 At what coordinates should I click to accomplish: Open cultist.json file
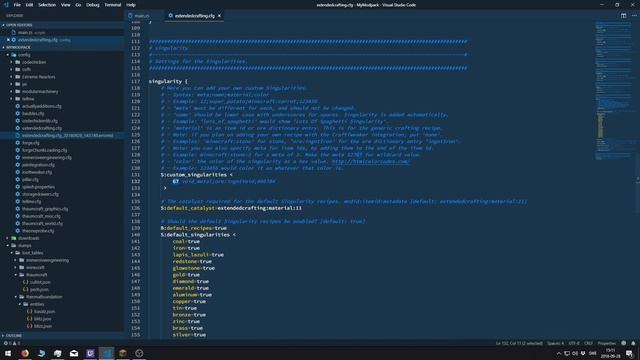pyautogui.click(x=40, y=282)
